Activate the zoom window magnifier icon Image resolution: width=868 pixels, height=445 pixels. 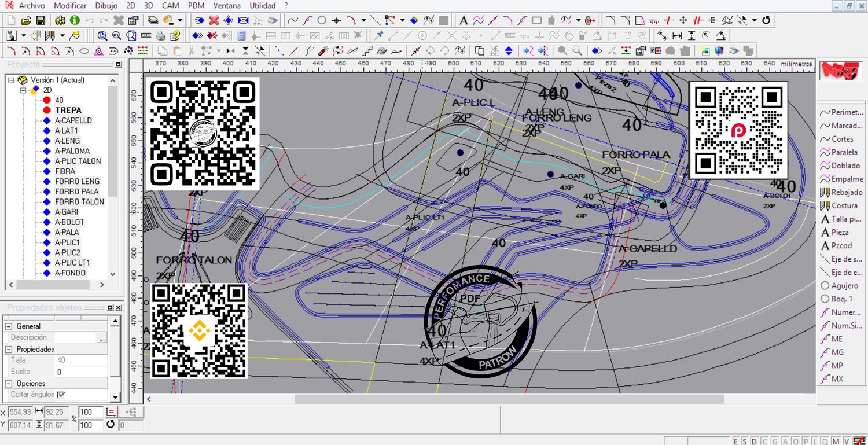point(102,35)
